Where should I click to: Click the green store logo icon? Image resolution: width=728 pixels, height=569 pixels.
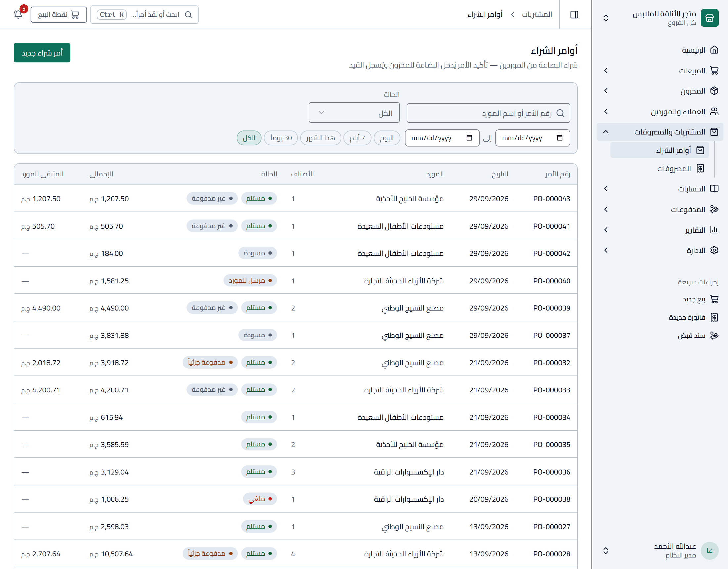(709, 18)
